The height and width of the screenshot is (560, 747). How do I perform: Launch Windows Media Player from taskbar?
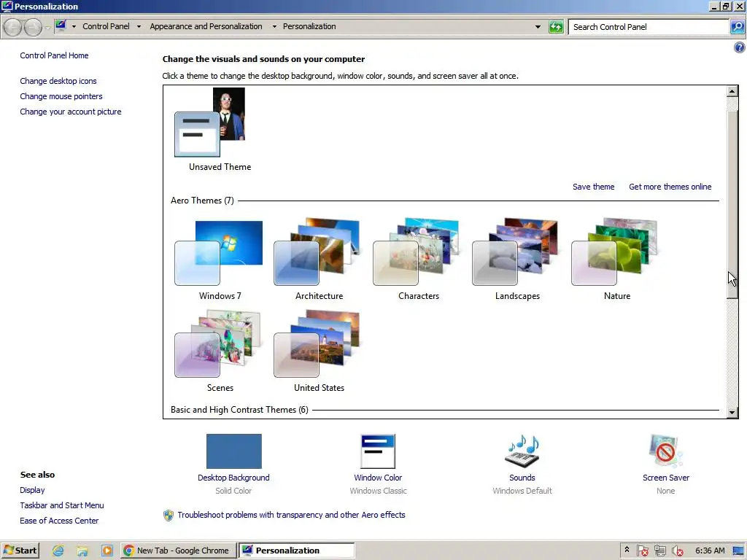coord(107,551)
